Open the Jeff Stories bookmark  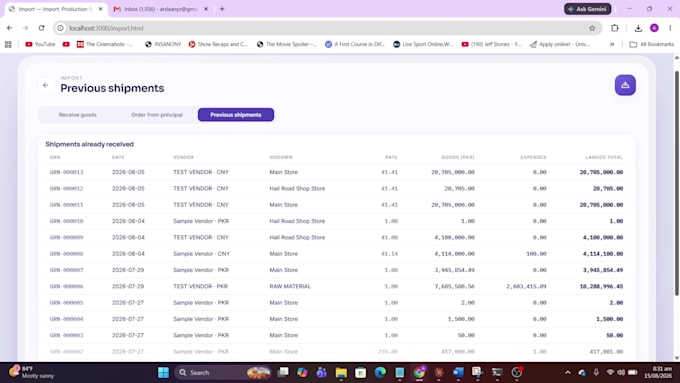tap(491, 44)
